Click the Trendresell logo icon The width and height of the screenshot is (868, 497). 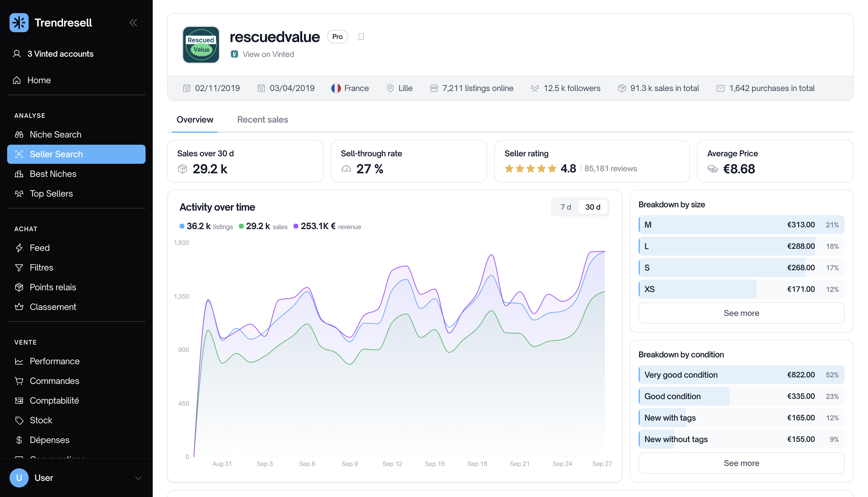pyautogui.click(x=19, y=23)
